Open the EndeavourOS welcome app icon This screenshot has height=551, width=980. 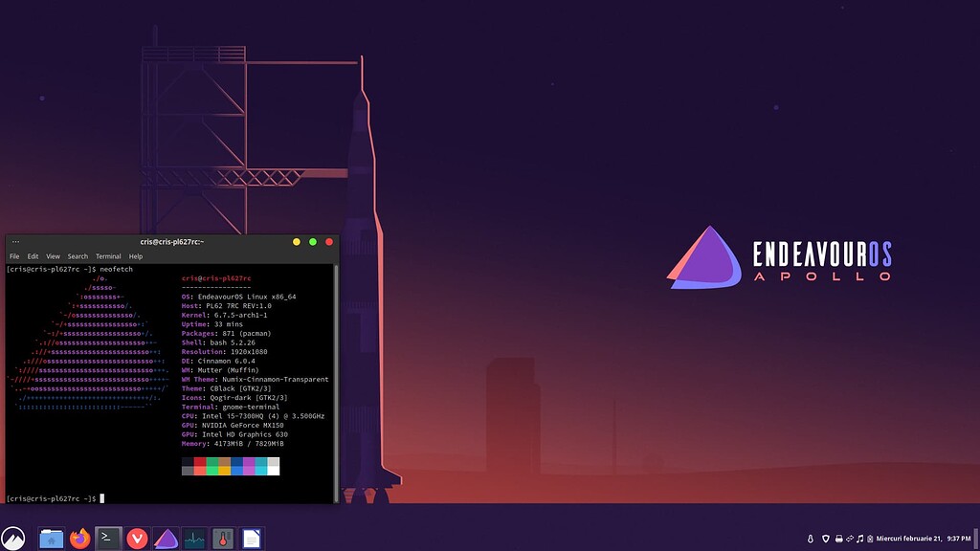[166, 539]
